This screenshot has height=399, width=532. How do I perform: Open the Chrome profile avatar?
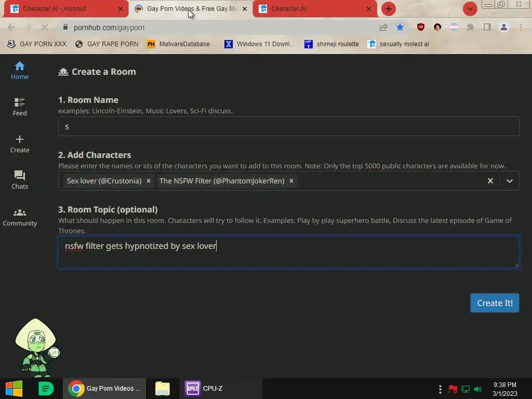pyautogui.click(x=504, y=27)
